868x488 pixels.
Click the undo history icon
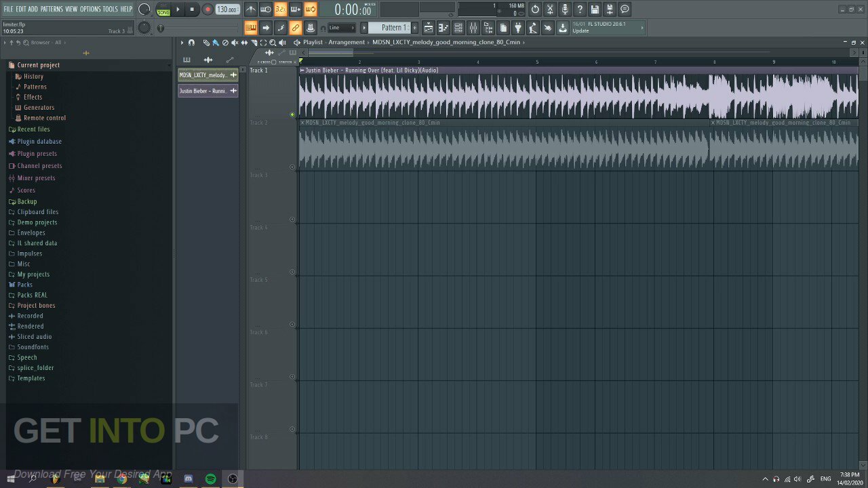535,9
